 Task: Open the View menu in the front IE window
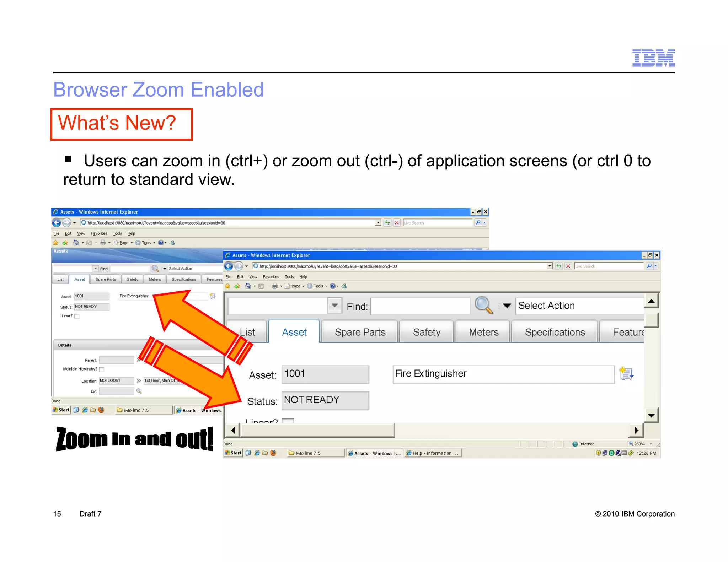253,277
